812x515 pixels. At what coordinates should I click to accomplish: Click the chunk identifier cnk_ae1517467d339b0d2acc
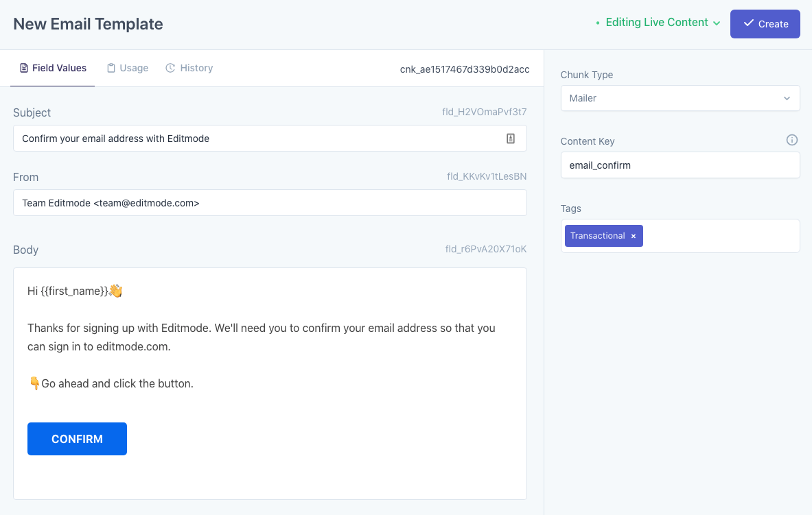tap(465, 69)
